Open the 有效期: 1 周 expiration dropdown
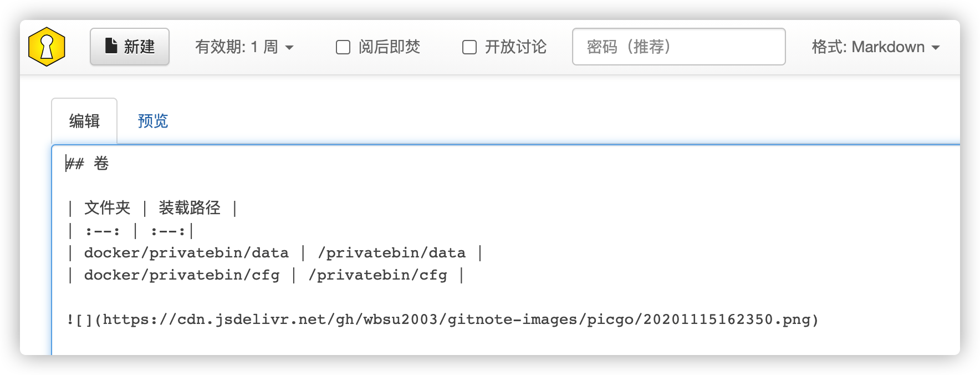 (x=244, y=47)
